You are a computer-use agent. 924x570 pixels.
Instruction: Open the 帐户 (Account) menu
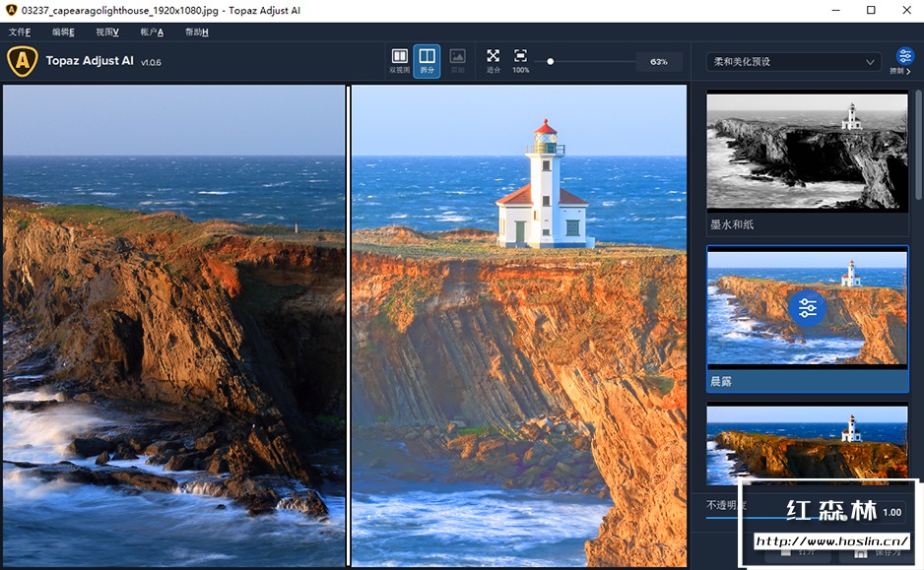pyautogui.click(x=152, y=32)
